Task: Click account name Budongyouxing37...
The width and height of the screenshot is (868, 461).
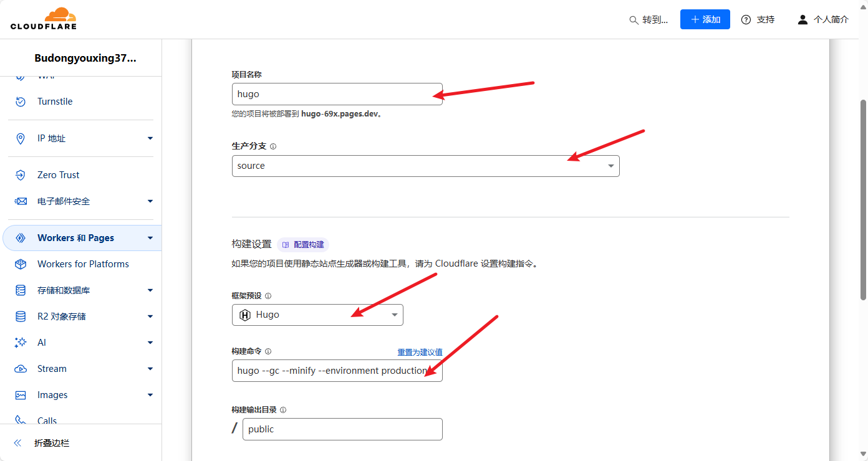Action: click(85, 58)
